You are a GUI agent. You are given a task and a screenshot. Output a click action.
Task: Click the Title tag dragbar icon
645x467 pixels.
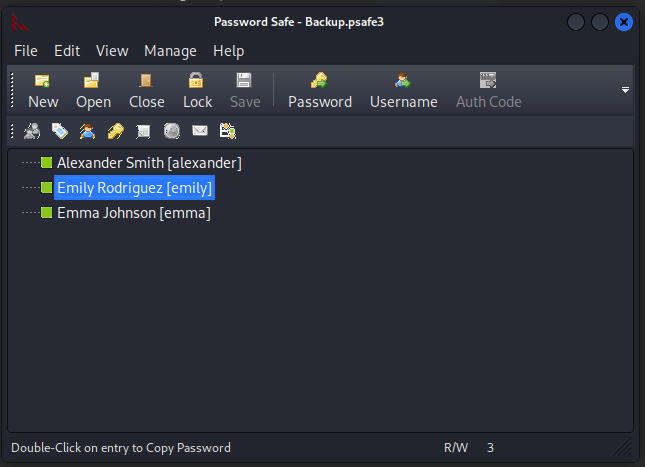(x=60, y=131)
